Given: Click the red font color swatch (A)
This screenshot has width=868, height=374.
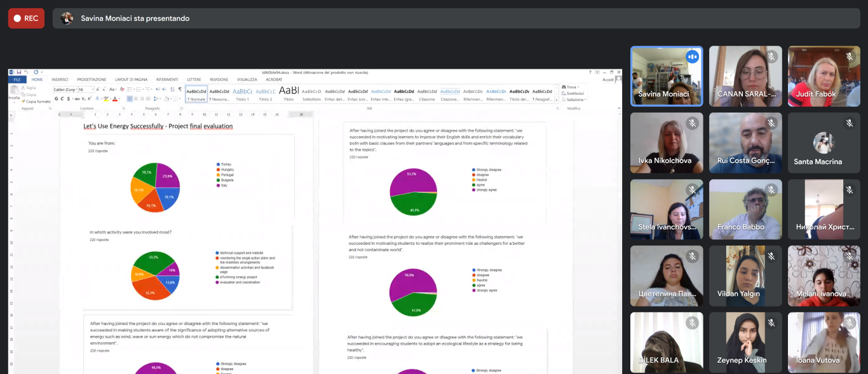Looking at the screenshot, I should (116, 99).
